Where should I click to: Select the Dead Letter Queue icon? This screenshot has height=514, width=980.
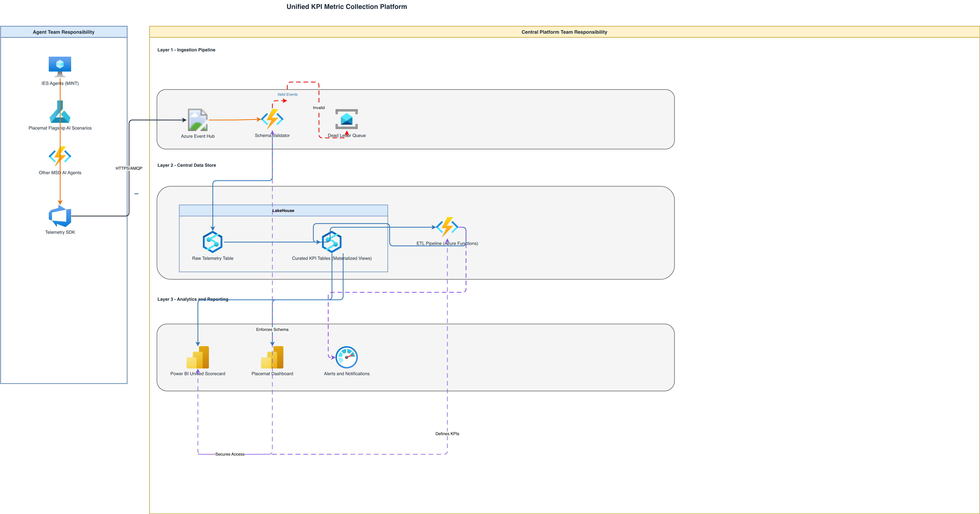[x=347, y=119]
